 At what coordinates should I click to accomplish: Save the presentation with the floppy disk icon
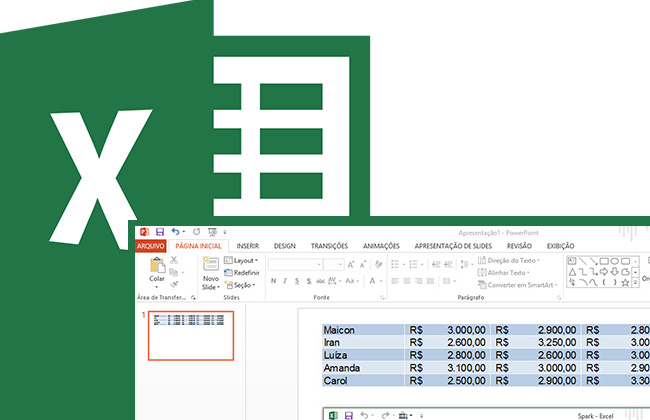160,232
